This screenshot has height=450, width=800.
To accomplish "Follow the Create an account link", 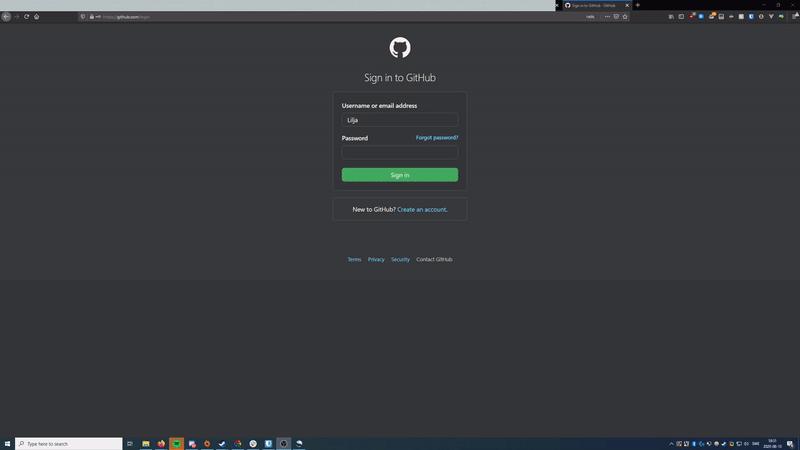I will pyautogui.click(x=421, y=210).
